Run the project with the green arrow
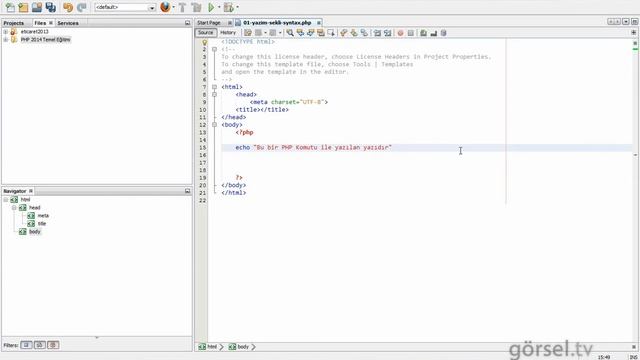 coord(211,7)
